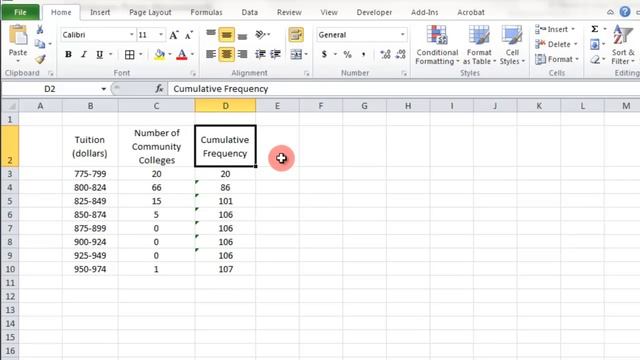The image size is (640, 360).
Task: Open the General number format dropdown
Action: 402,35
